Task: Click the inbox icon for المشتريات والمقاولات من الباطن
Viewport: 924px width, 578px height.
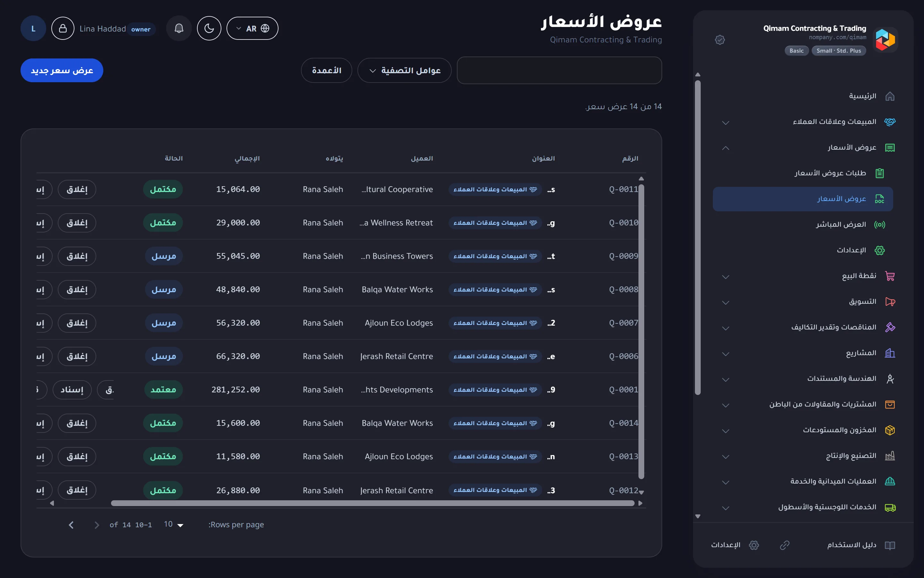Action: (890, 405)
